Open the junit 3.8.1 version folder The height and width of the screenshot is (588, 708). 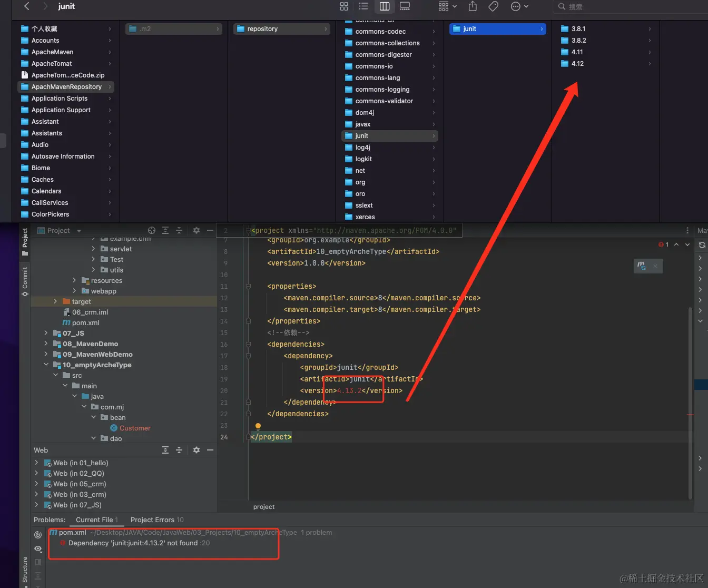coord(606,29)
